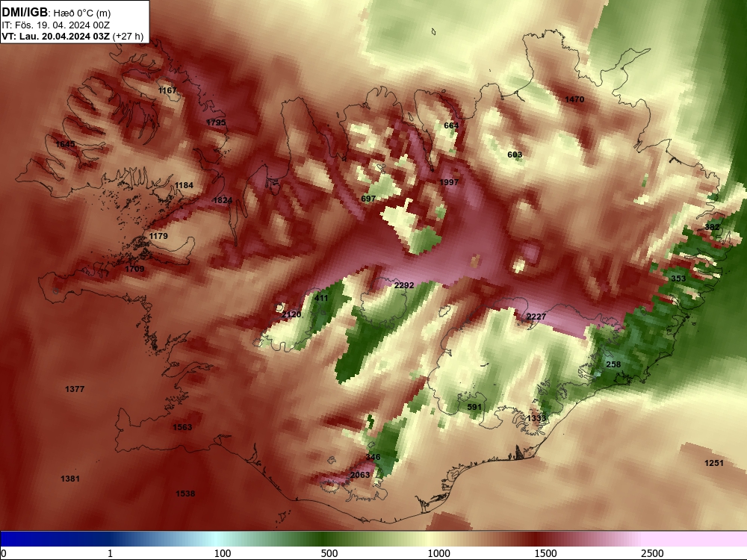Click the 'IT: Fös. 19. 04. 2024 00Z' line
Screen dimensions: 747x560
tap(56, 25)
